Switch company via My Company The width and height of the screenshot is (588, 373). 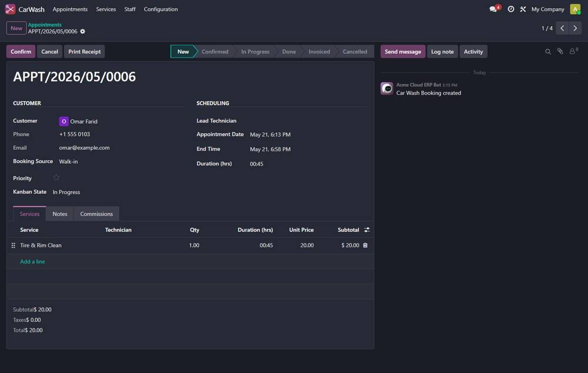[547, 9]
